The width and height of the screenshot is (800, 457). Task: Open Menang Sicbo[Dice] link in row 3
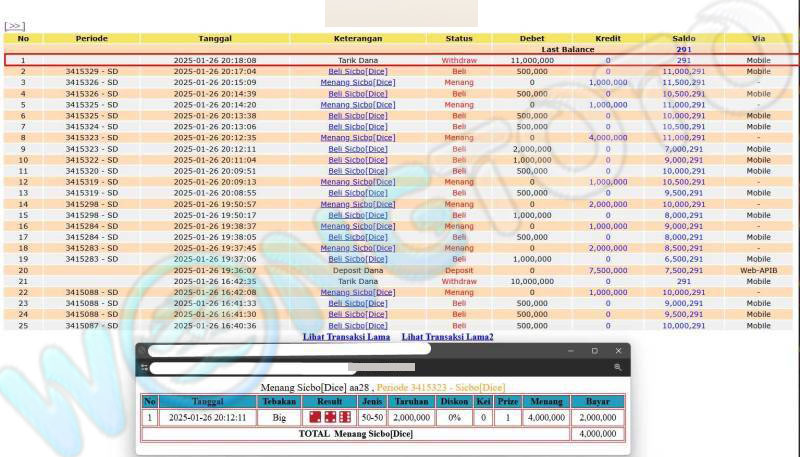(358, 83)
